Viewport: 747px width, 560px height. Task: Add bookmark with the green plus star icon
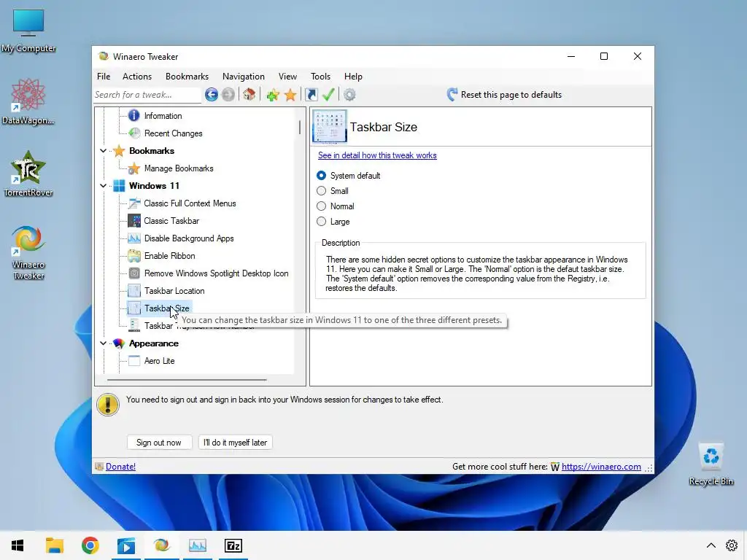pyautogui.click(x=273, y=94)
